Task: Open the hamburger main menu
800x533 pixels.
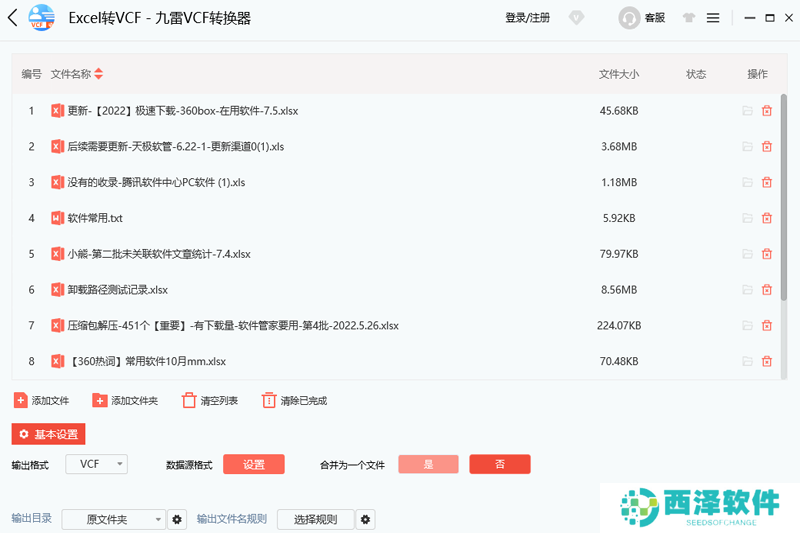Action: (x=713, y=18)
